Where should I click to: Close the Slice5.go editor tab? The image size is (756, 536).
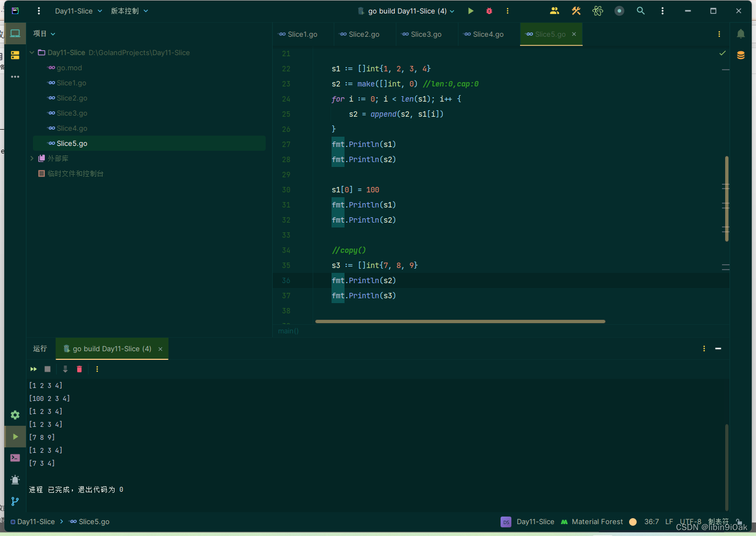(x=574, y=34)
